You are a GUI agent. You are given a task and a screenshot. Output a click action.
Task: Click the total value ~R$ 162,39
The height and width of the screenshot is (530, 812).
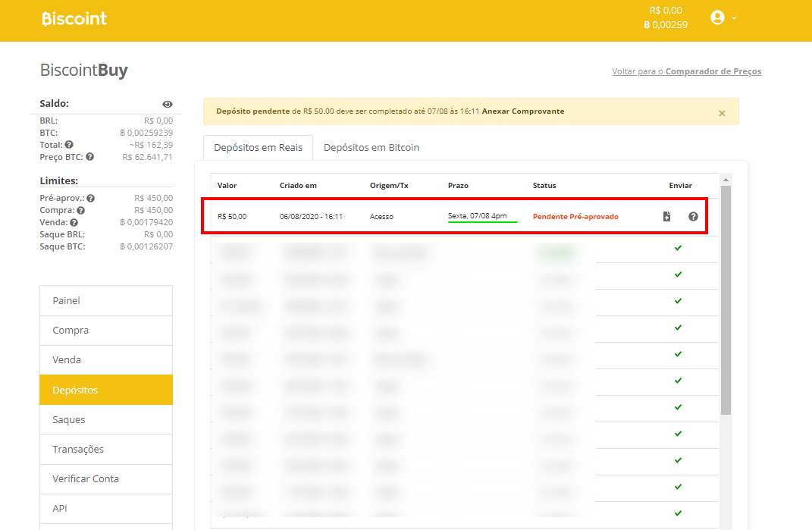[151, 145]
